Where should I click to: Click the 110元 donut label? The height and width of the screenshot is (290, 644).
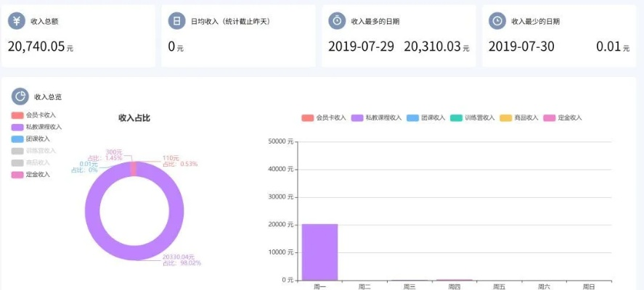tap(171, 158)
